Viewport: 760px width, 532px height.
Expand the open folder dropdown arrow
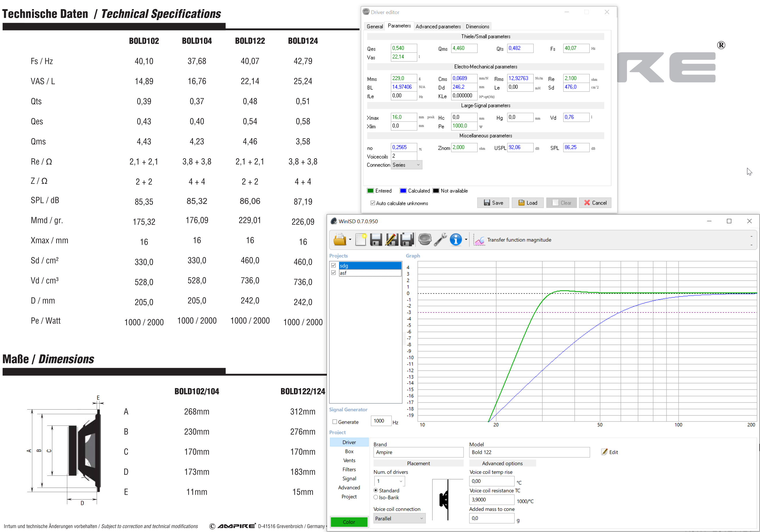(x=350, y=240)
